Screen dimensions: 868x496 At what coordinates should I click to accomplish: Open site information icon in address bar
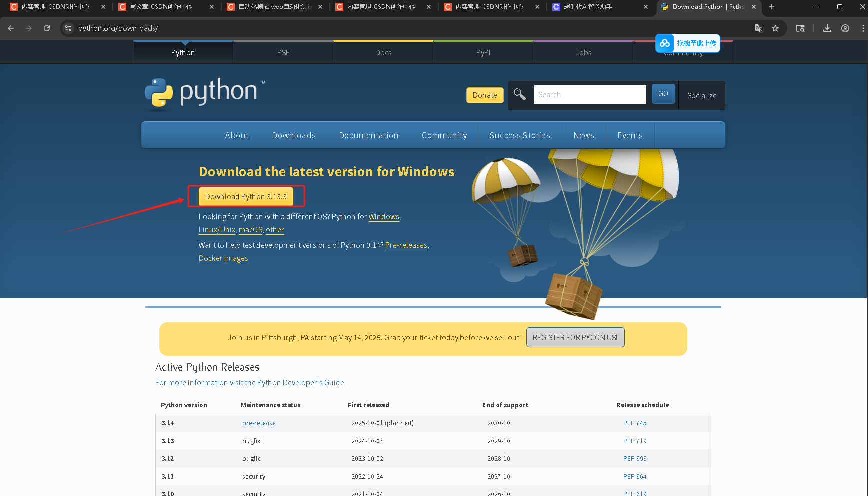(68, 28)
